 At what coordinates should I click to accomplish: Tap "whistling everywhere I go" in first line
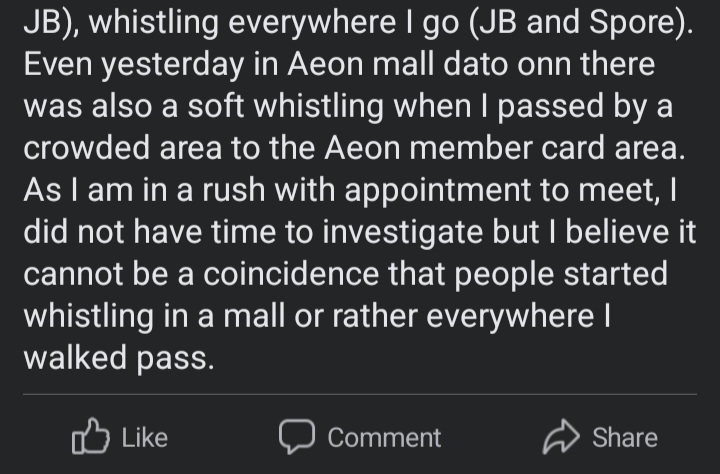[274, 23]
